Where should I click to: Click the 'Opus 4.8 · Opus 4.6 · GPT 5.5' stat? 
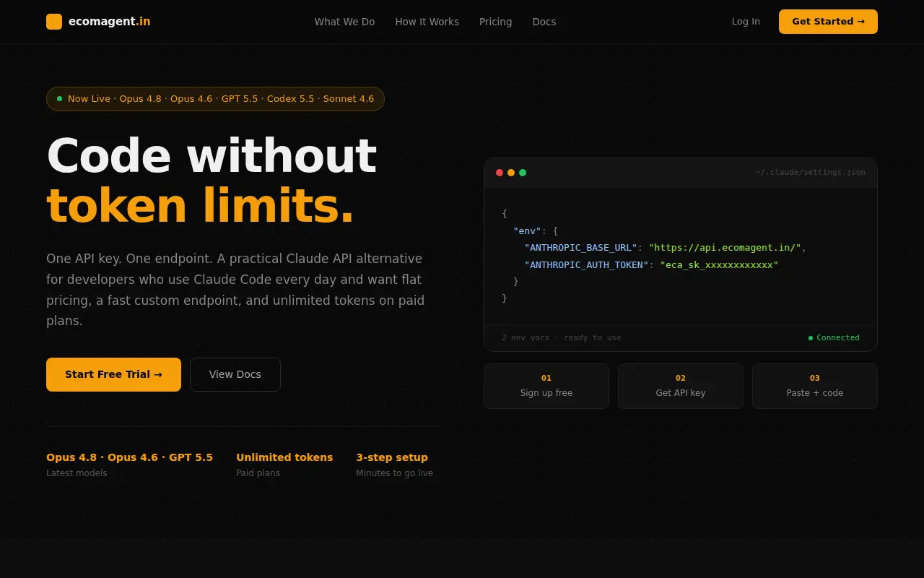click(129, 457)
